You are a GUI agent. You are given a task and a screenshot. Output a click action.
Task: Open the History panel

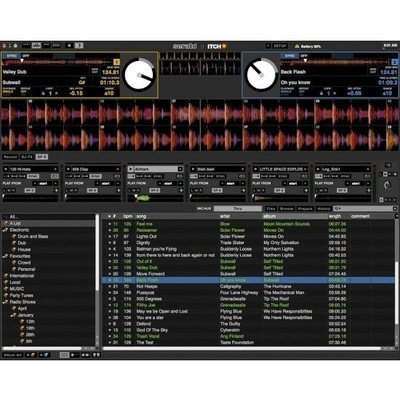323,209
